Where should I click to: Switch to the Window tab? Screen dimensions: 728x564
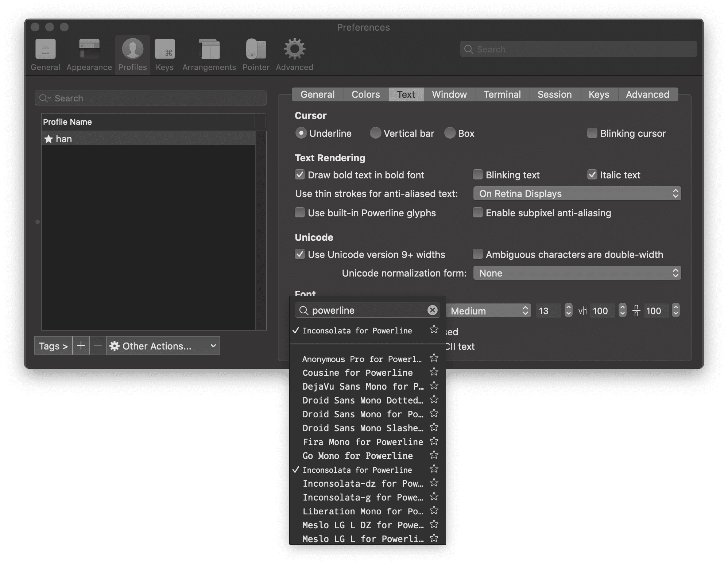tap(449, 94)
